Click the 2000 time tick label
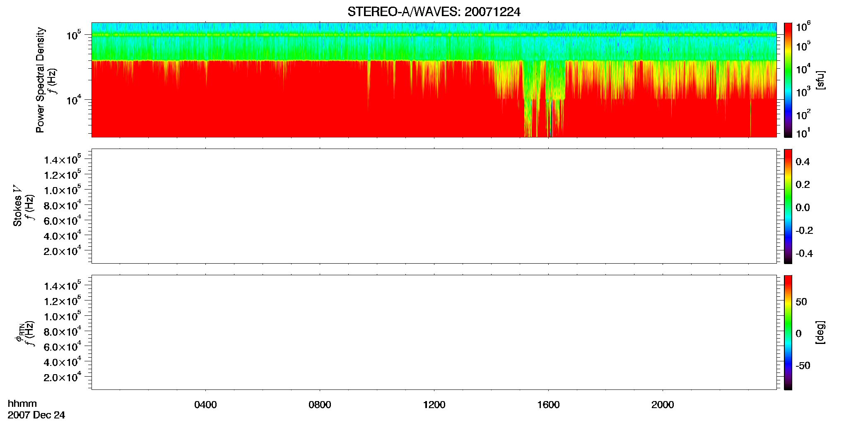This screenshot has height=447, width=868. pos(663,405)
